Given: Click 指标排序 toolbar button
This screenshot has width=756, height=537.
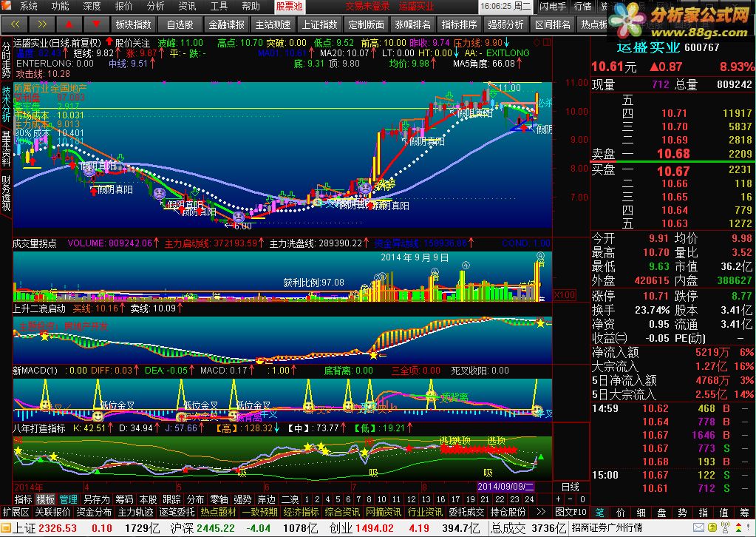Looking at the screenshot, I should [460, 24].
